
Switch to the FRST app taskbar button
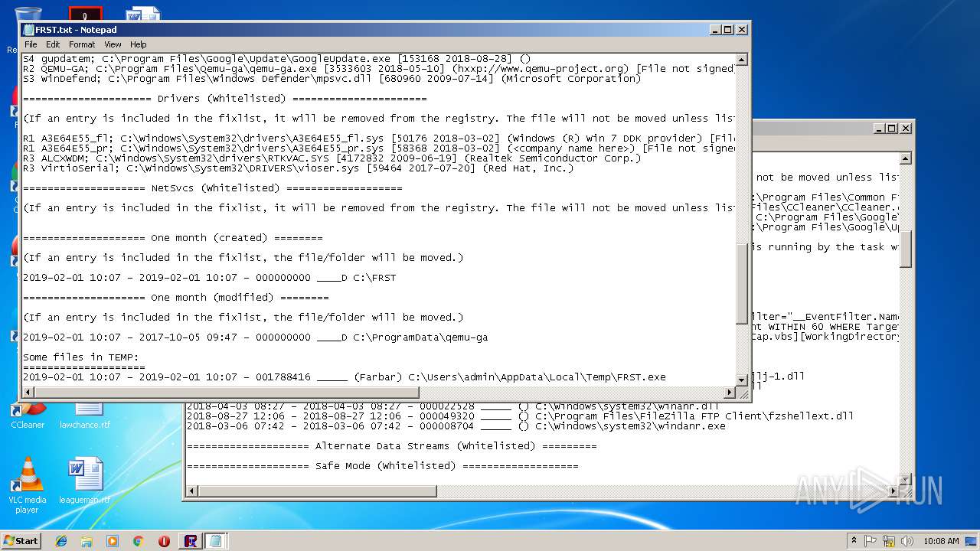191,540
